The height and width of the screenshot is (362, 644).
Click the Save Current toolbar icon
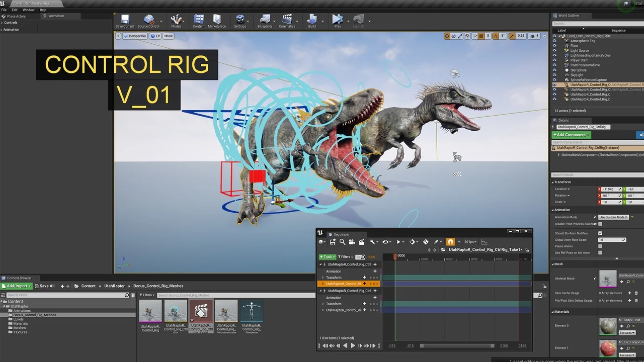[125, 20]
